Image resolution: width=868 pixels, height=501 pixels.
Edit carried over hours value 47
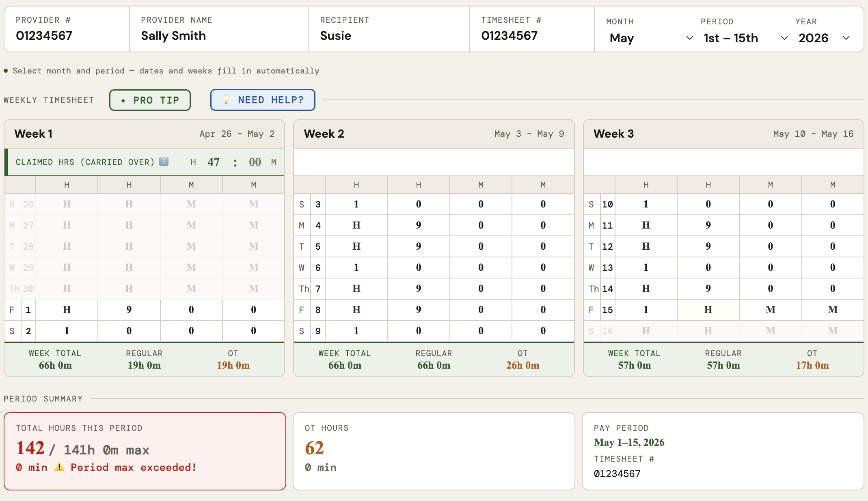click(214, 162)
